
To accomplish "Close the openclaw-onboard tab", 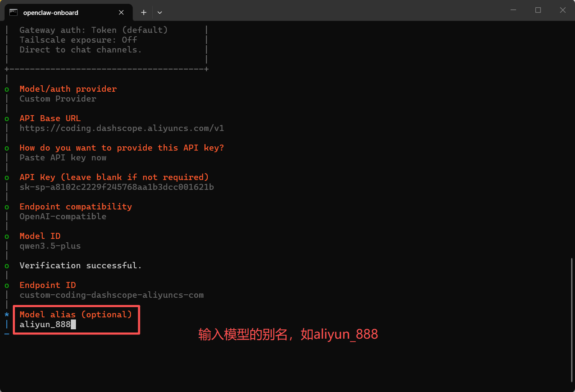I will click(121, 12).
